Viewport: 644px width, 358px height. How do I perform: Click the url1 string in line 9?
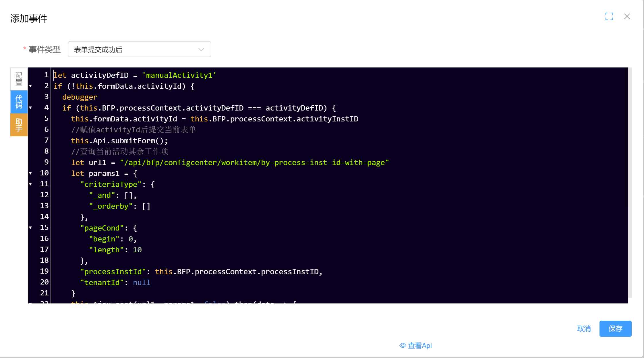click(254, 162)
